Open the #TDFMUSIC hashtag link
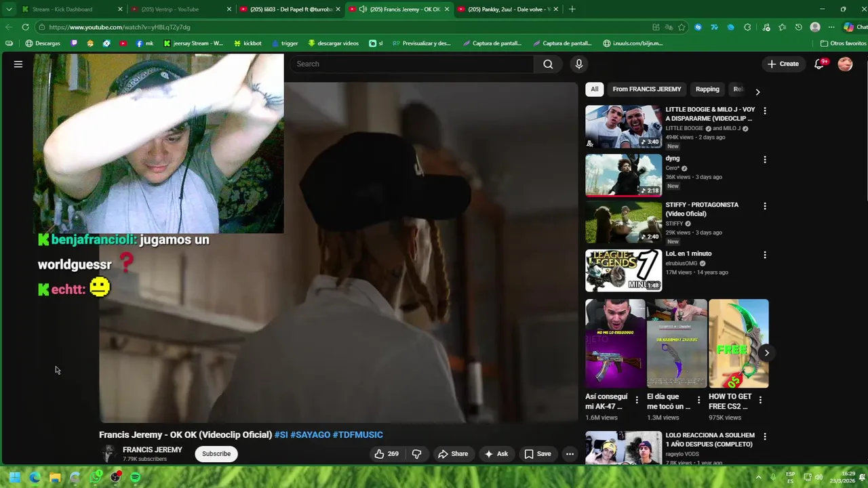This screenshot has height=488, width=868. (x=357, y=435)
